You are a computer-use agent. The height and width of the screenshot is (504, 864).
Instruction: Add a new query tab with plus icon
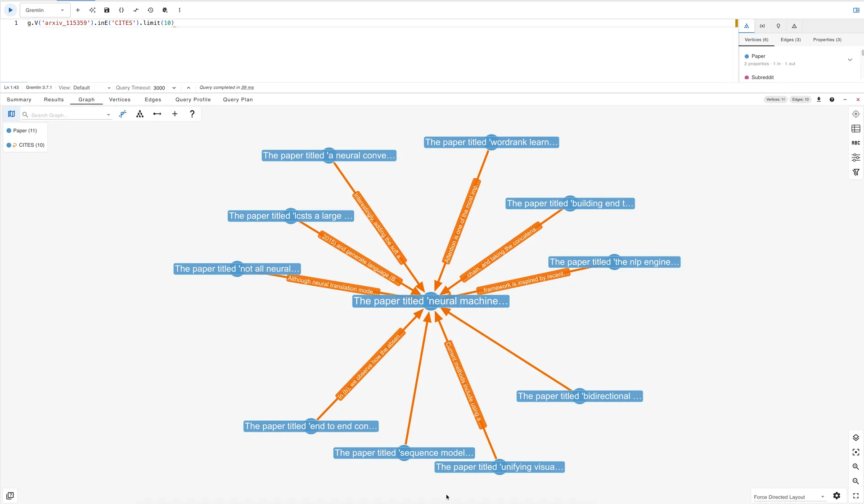[x=78, y=10]
